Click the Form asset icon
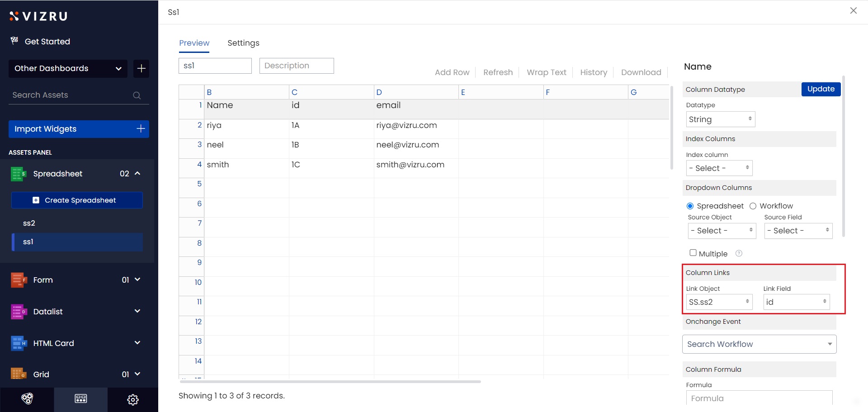Image resolution: width=868 pixels, height=412 pixels. click(x=18, y=280)
